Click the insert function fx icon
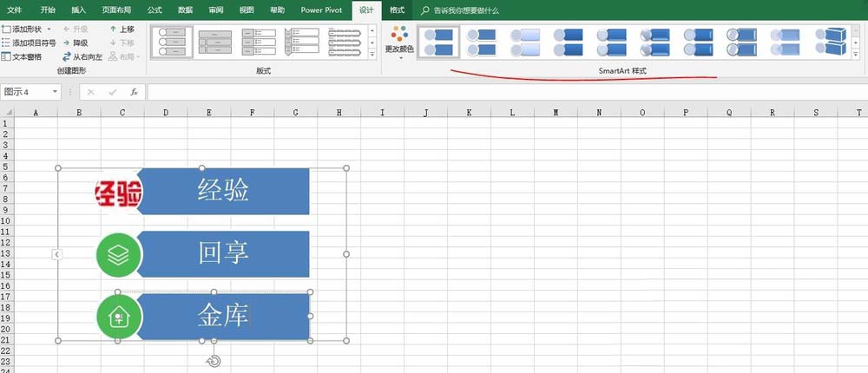Image resolution: width=868 pixels, height=373 pixels. (x=134, y=92)
